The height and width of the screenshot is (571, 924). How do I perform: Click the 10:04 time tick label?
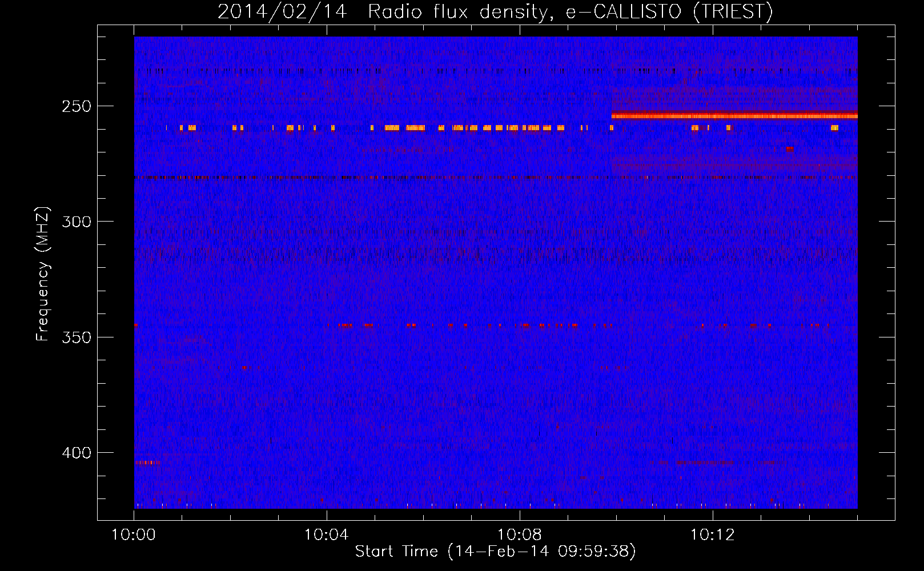[327, 535]
